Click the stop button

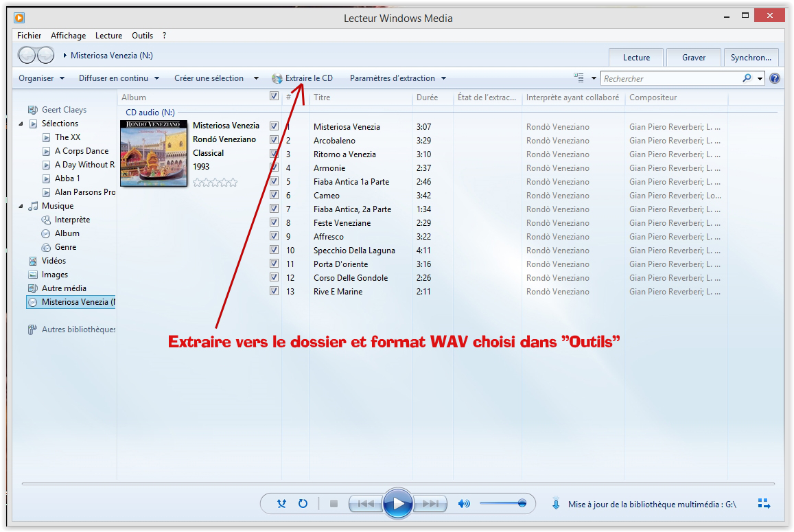(x=334, y=503)
